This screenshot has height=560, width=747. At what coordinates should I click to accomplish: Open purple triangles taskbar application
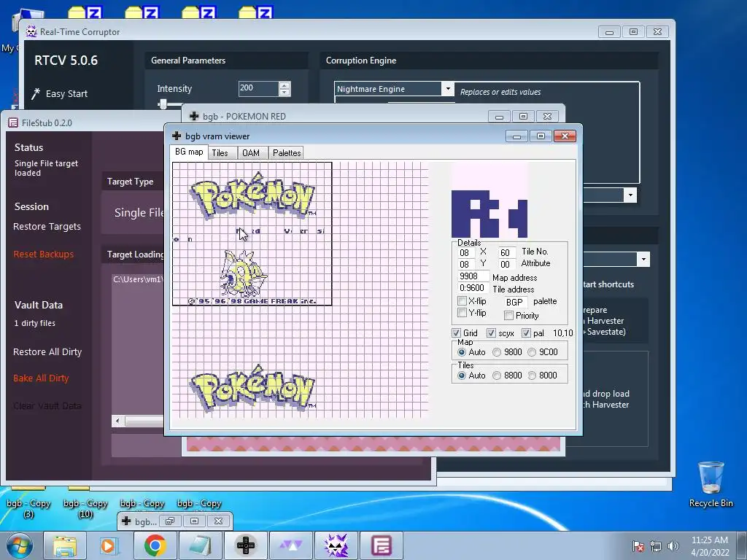290,545
